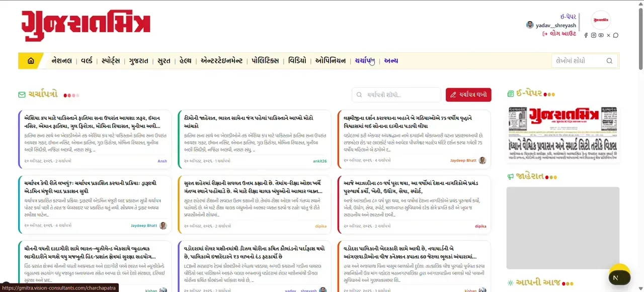Click the ચર્ચાપત્ર લખો red button
644x292 pixels.
(x=468, y=95)
